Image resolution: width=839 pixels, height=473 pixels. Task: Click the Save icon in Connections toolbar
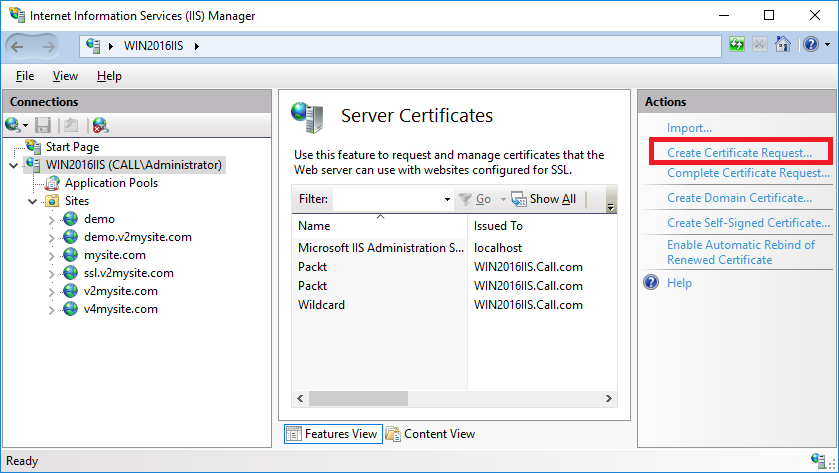pyautogui.click(x=43, y=125)
